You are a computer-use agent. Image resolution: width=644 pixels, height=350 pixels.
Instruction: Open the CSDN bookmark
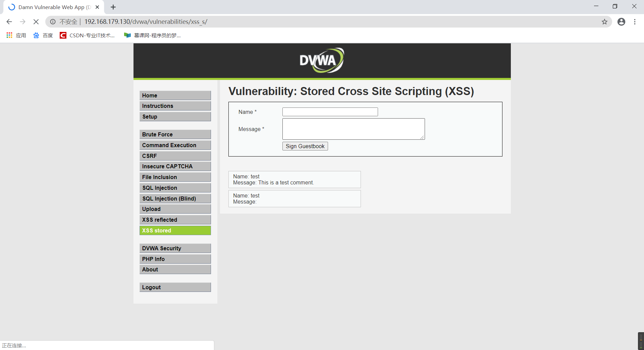coord(87,35)
